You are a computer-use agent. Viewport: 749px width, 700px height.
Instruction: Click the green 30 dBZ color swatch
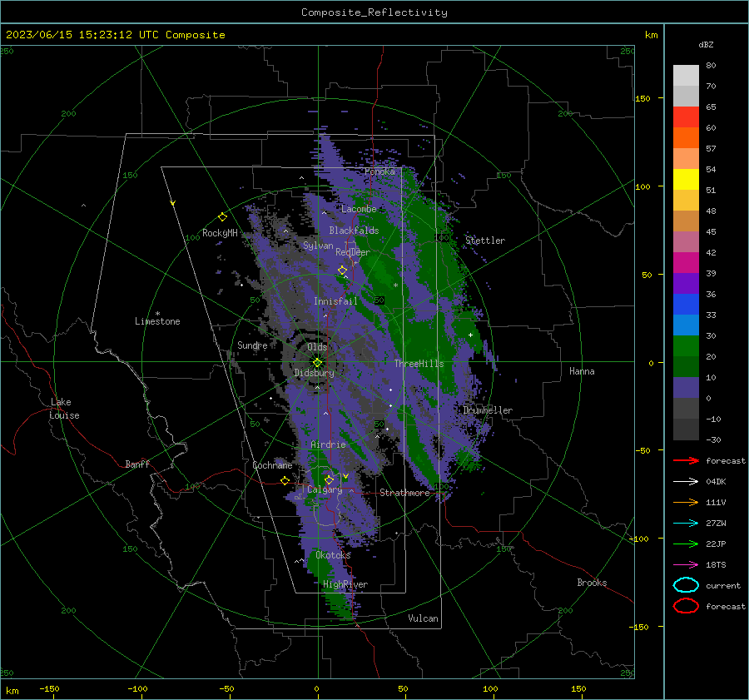pyautogui.click(x=686, y=345)
